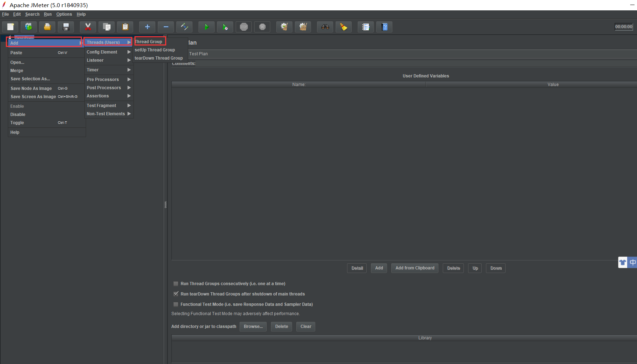Click the Clear All results icon
Screen dimensions: 637x364
click(x=303, y=27)
